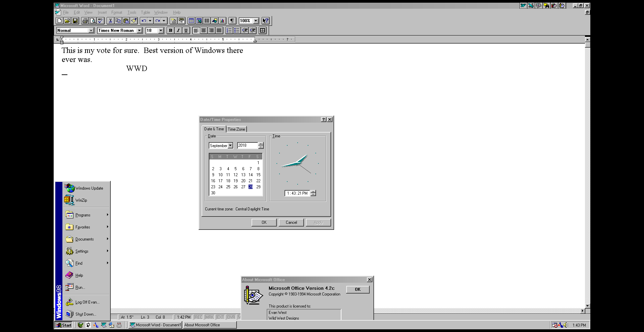Click the ruler's right indent marker
The width and height of the screenshot is (644, 332).
point(255,40)
